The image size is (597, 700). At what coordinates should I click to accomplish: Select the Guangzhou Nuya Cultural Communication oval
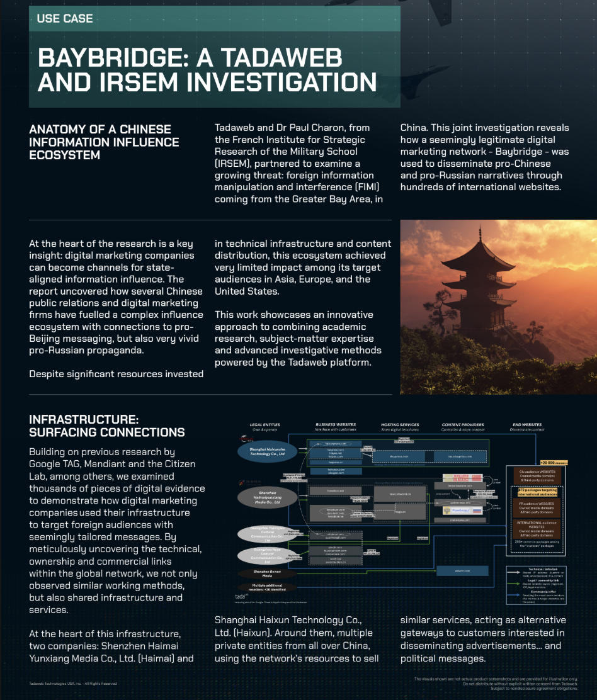(x=267, y=556)
